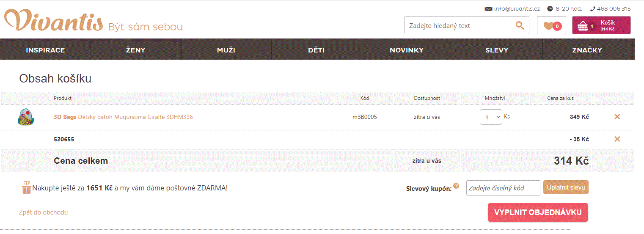644x234 pixels.
Task: Open the INSPIRACE menu
Action: point(45,50)
